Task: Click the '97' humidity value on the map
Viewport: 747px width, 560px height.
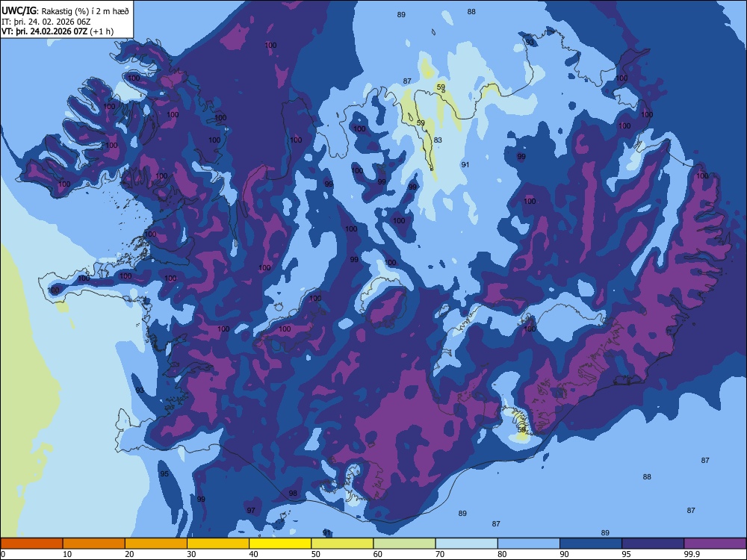Action: 251,511
